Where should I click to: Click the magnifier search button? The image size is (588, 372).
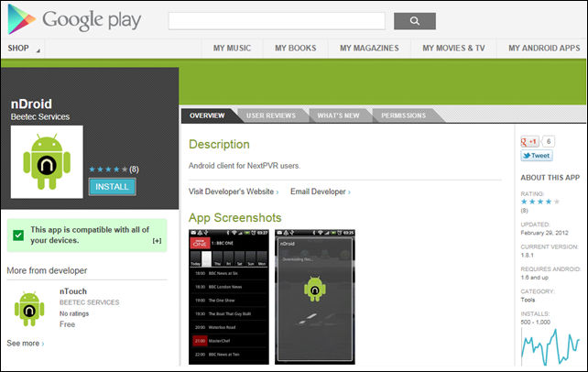coord(414,21)
